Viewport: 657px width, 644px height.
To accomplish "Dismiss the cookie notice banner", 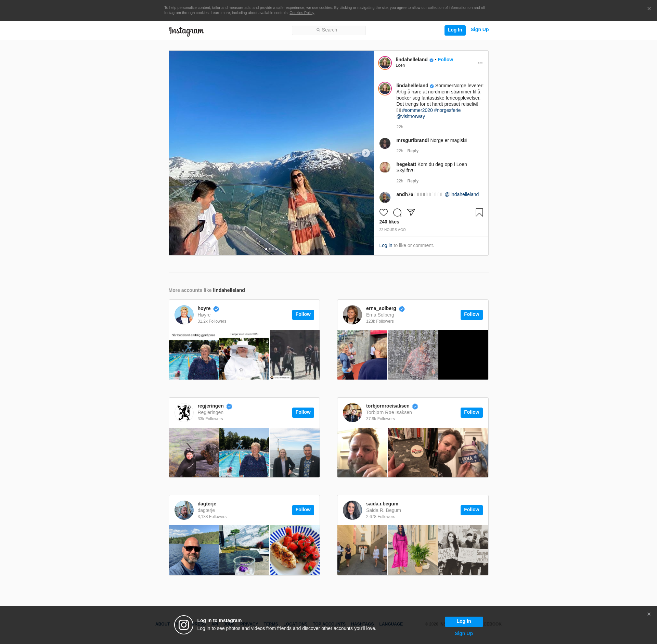I will click(x=649, y=9).
